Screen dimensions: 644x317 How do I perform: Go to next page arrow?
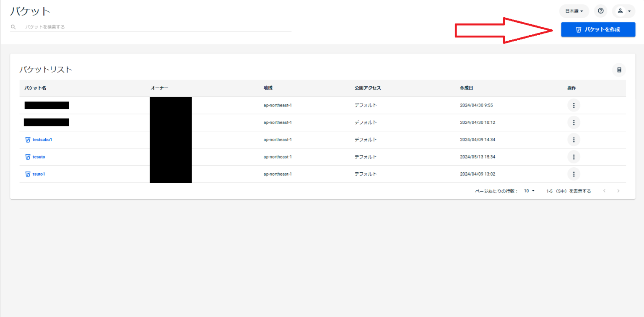tap(618, 191)
